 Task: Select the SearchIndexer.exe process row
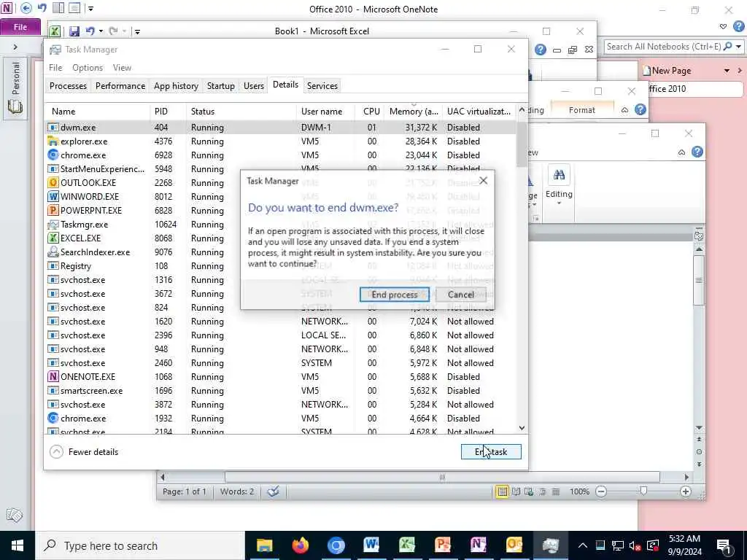tap(143, 252)
